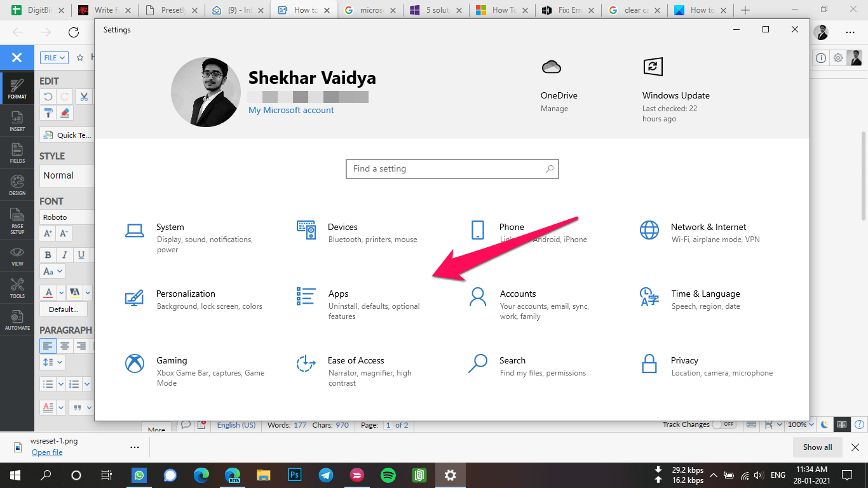Switch to the Fields panel

pos(17,153)
